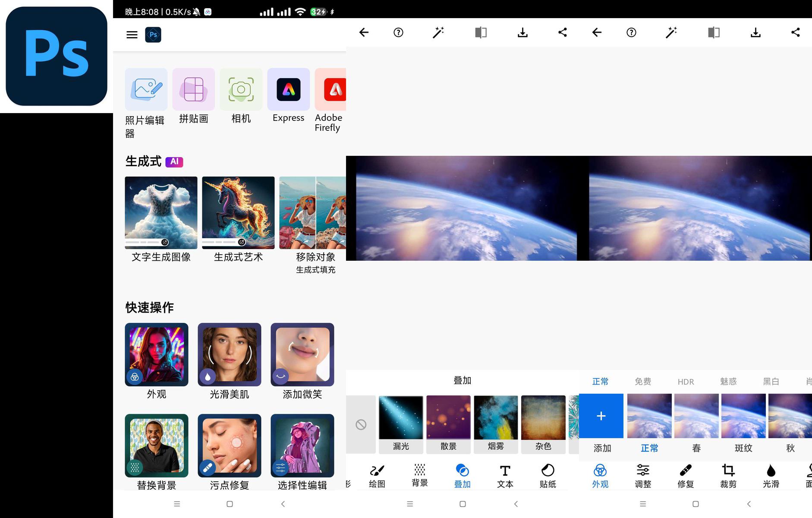Switch to the HDR looks category tab
The height and width of the screenshot is (518, 812).
click(686, 382)
